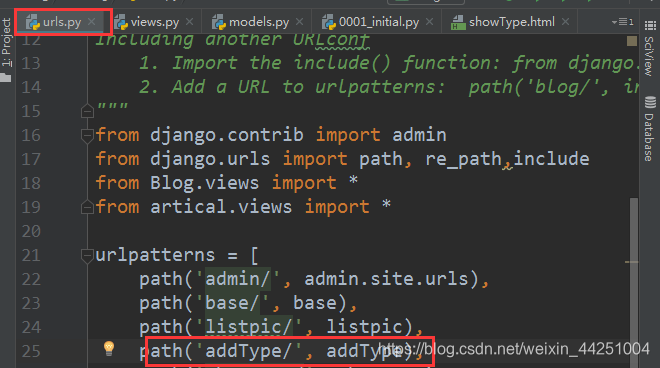The width and height of the screenshot is (660, 368).
Task: Click the 'base/' string on line 23
Action: 232,303
